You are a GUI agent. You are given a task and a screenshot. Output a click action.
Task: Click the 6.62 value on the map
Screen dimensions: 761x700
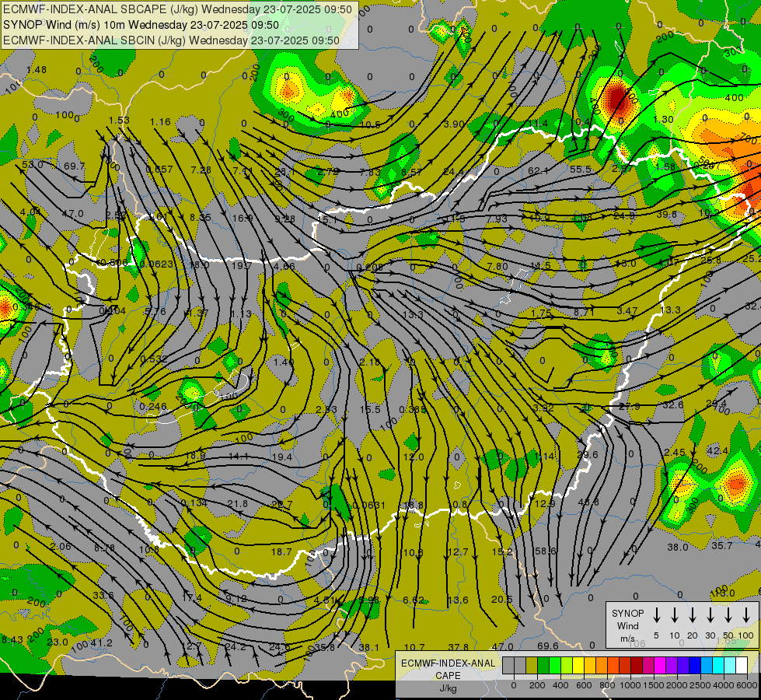pos(414,600)
